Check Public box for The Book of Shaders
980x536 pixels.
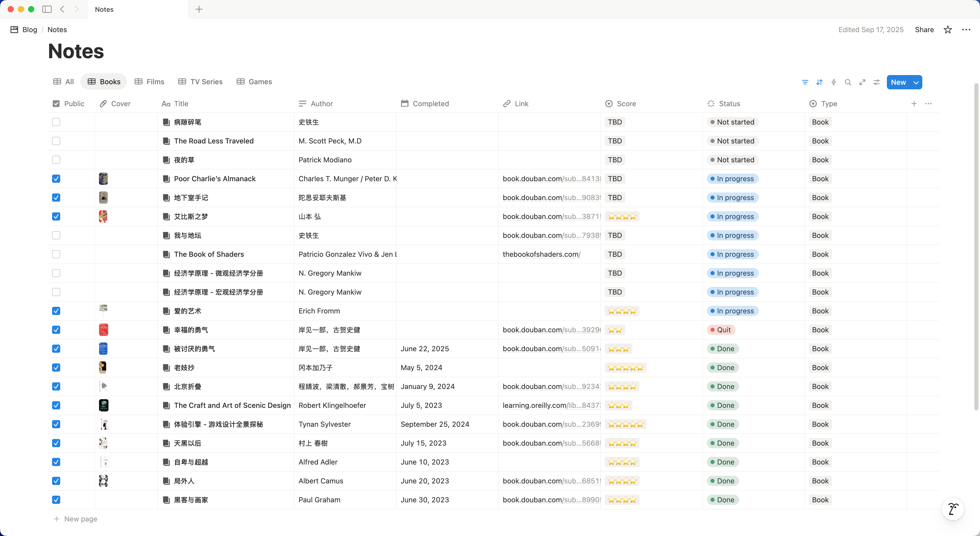pyautogui.click(x=56, y=254)
